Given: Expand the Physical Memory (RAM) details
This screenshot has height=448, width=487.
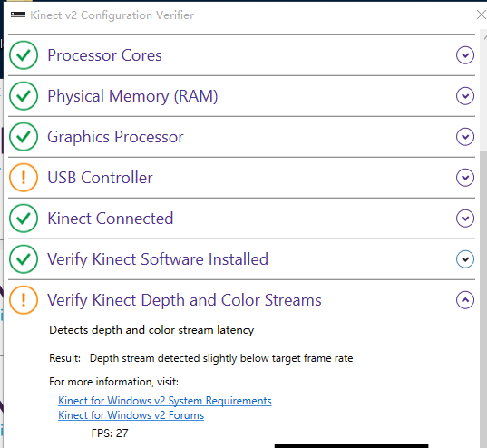Looking at the screenshot, I should [x=465, y=96].
